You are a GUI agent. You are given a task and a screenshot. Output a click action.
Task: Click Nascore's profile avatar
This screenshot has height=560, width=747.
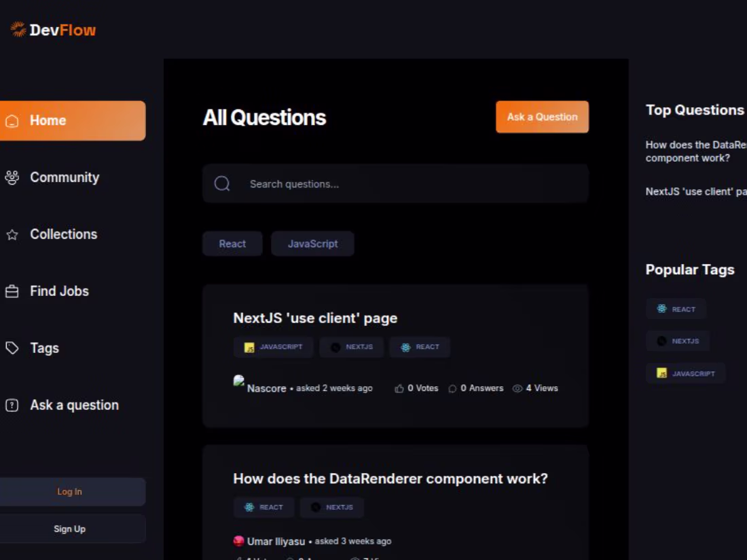[238, 381]
